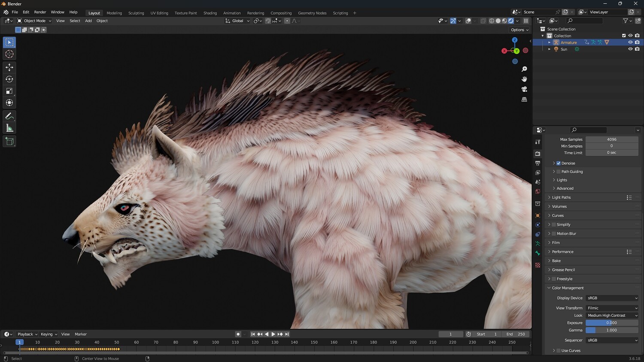Viewport: 644px width, 362px height.
Task: Hide the Armature in the outliner
Action: point(630,42)
